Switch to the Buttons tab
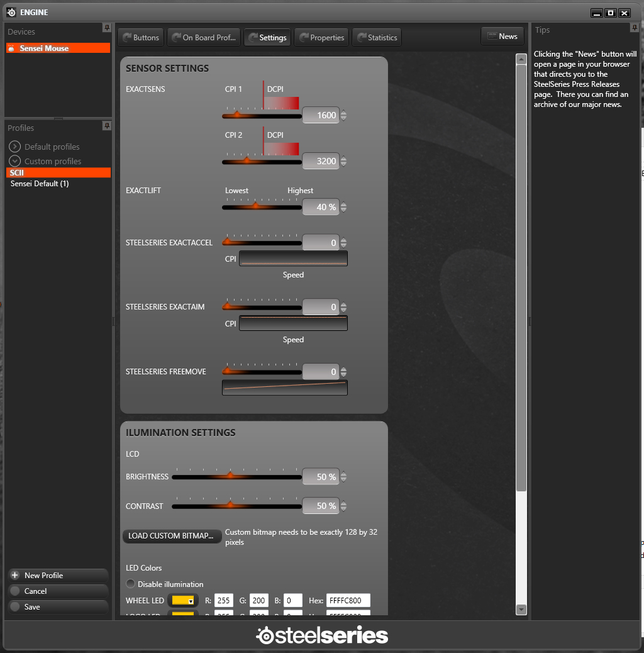Screen dimensions: 644x653 141,38
